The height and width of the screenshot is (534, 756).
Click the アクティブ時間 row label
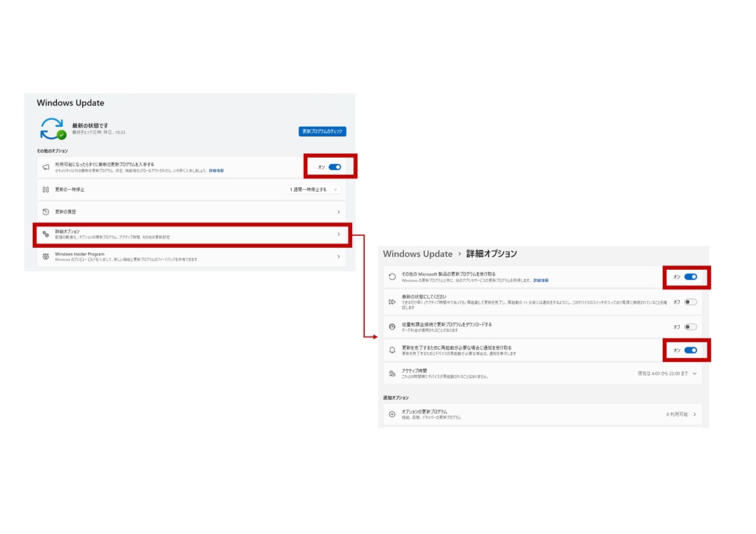pyautogui.click(x=414, y=371)
